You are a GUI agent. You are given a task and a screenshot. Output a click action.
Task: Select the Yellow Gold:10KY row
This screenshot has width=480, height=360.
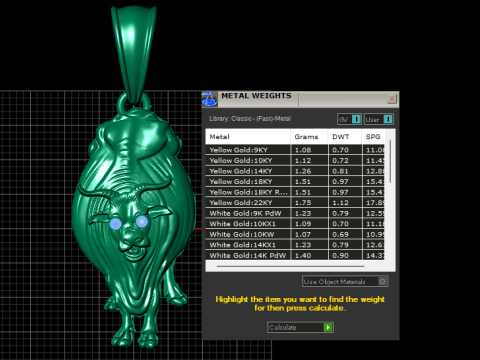click(295, 161)
